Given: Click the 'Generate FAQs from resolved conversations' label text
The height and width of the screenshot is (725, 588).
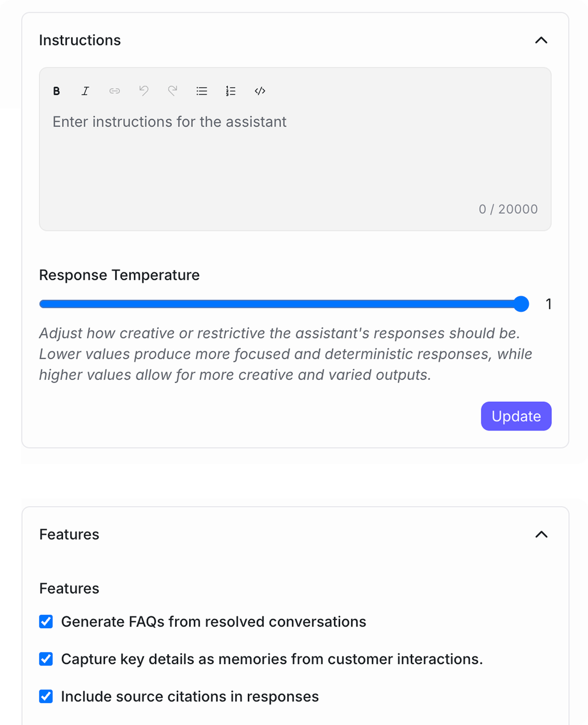Looking at the screenshot, I should click(x=213, y=621).
